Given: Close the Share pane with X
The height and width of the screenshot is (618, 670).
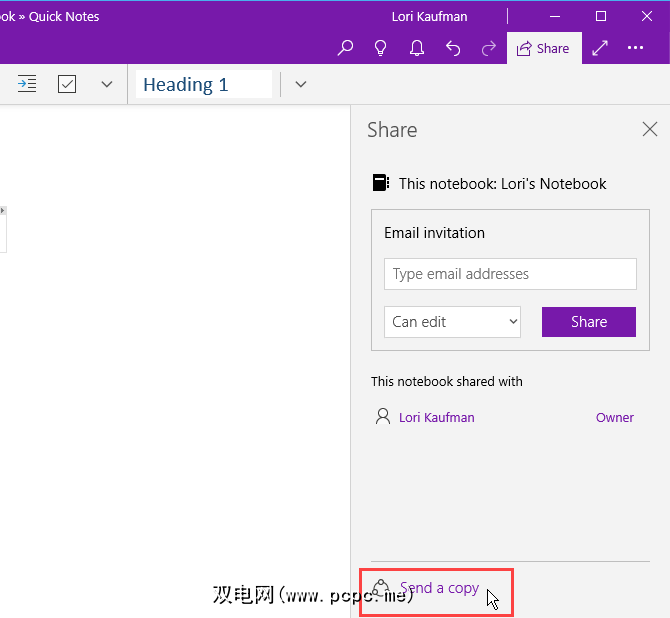Looking at the screenshot, I should point(650,129).
